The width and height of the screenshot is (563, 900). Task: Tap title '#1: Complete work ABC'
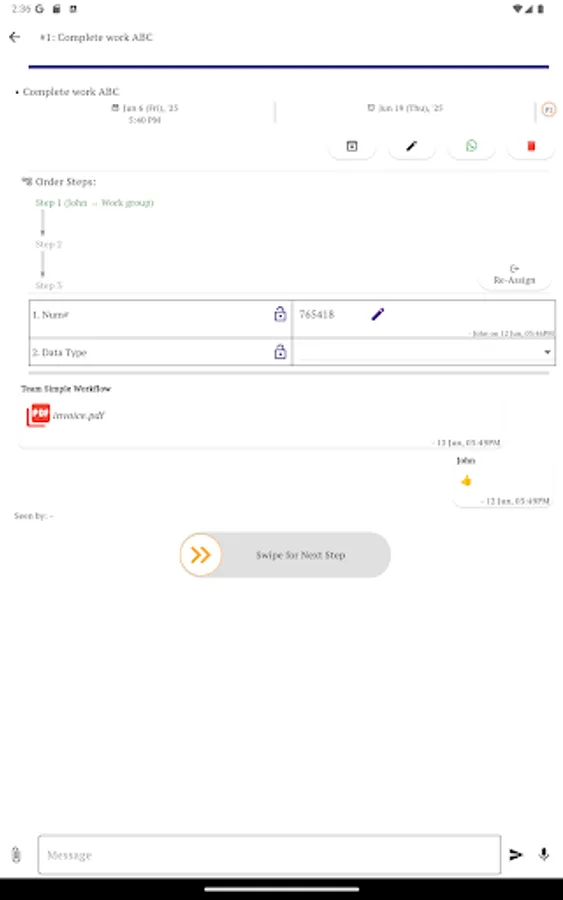[96, 37]
